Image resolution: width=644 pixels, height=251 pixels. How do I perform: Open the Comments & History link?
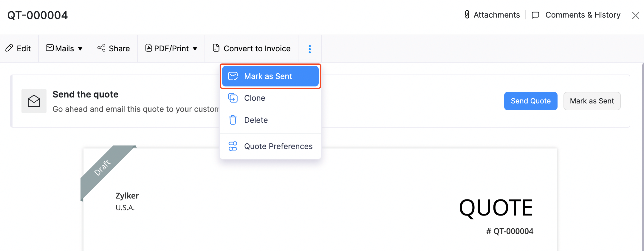tap(583, 15)
